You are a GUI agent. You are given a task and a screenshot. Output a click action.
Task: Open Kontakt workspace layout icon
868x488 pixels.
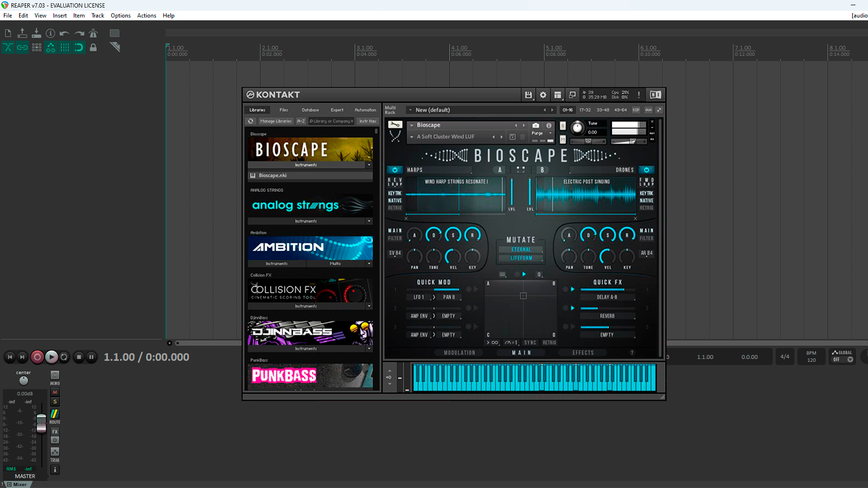557,95
